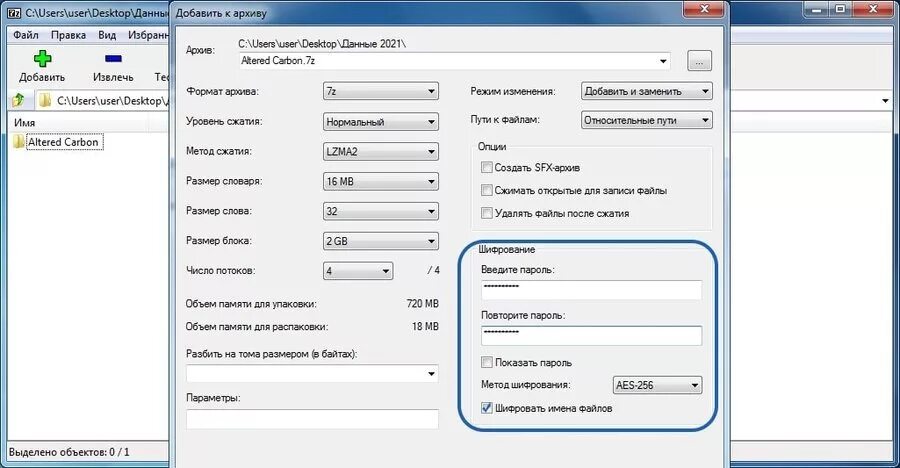Open Размер словаря 16 MB dropdown
The height and width of the screenshot is (468, 900).
(x=381, y=181)
